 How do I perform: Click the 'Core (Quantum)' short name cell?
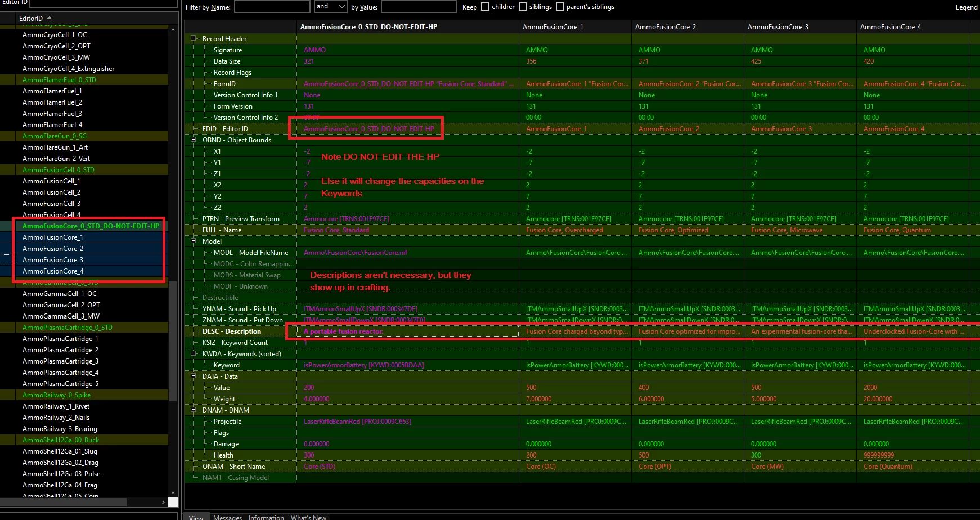[912, 467]
